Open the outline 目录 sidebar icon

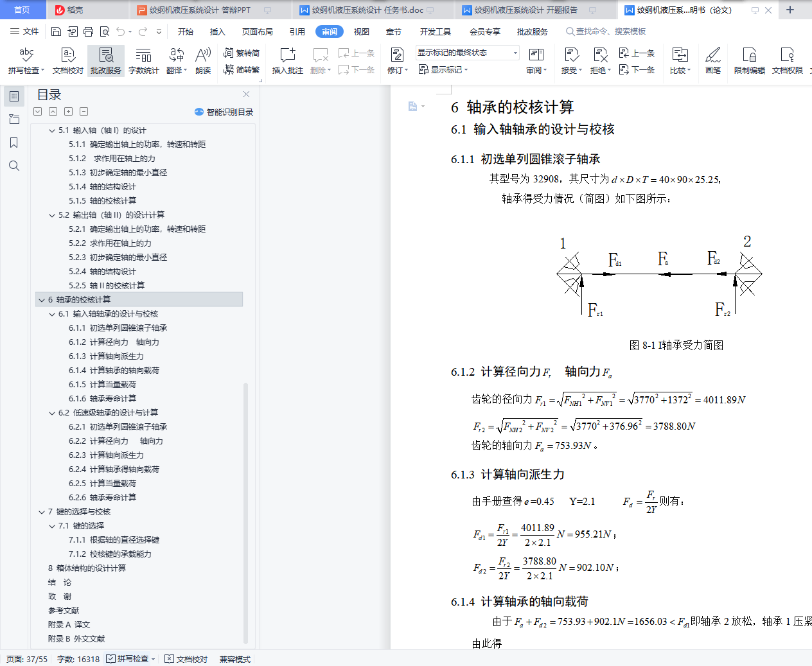[13, 96]
